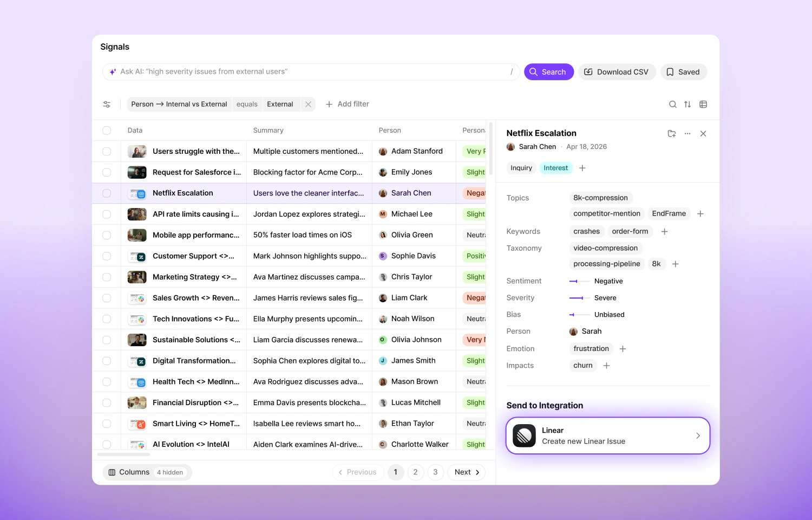812x520 pixels.
Task: Open the table view layout icon
Action: tap(703, 104)
